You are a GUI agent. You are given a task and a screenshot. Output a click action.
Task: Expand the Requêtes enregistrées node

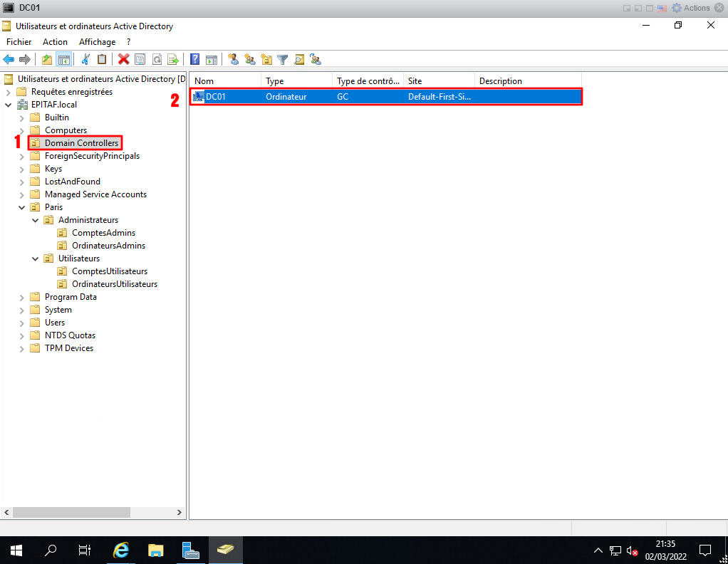pos(9,92)
